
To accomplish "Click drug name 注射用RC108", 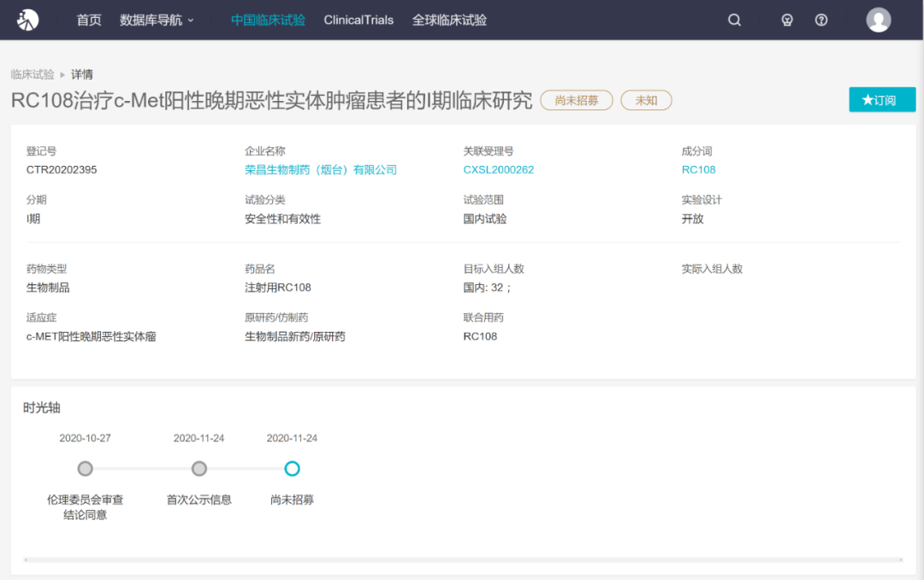I will pos(278,287).
